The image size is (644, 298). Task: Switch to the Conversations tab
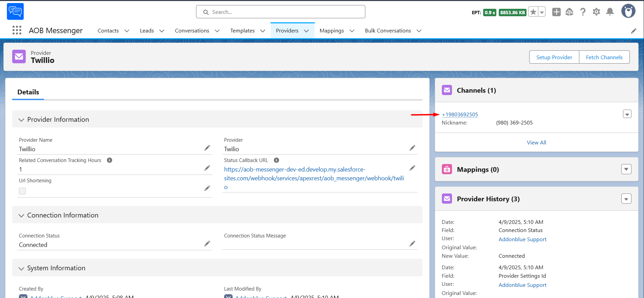(192, 31)
